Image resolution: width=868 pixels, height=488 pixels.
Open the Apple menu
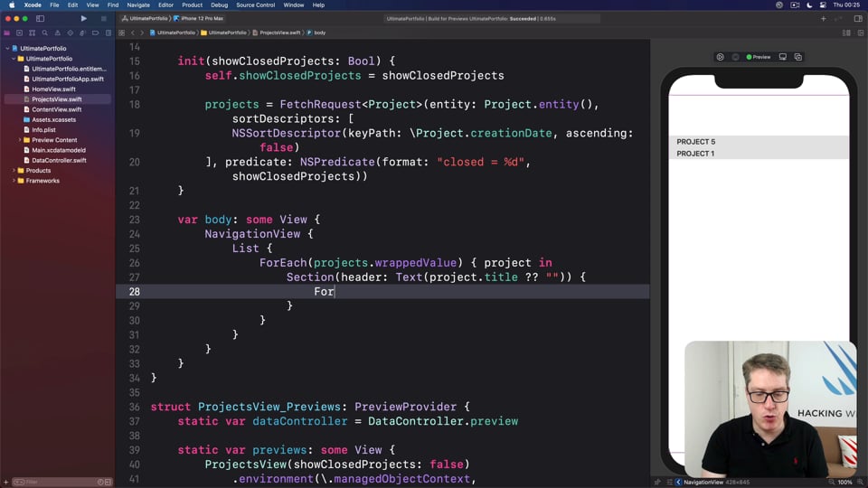[12, 5]
